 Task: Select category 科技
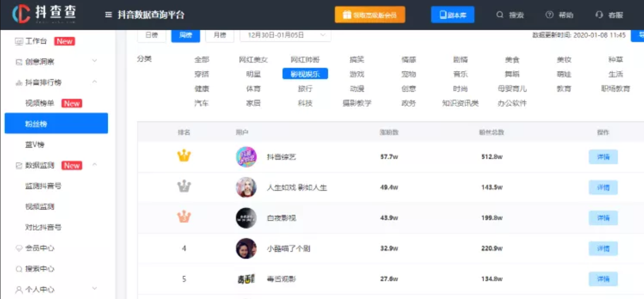pos(305,103)
